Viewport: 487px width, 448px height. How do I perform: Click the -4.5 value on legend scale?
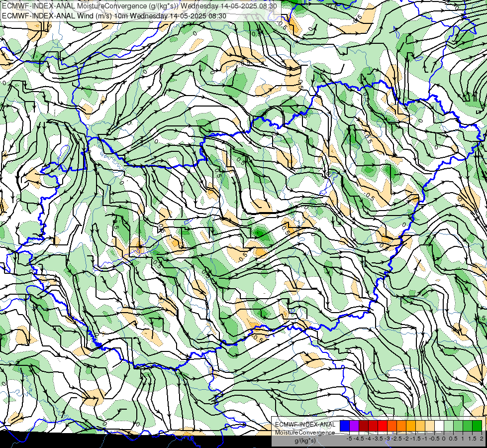point(359,439)
